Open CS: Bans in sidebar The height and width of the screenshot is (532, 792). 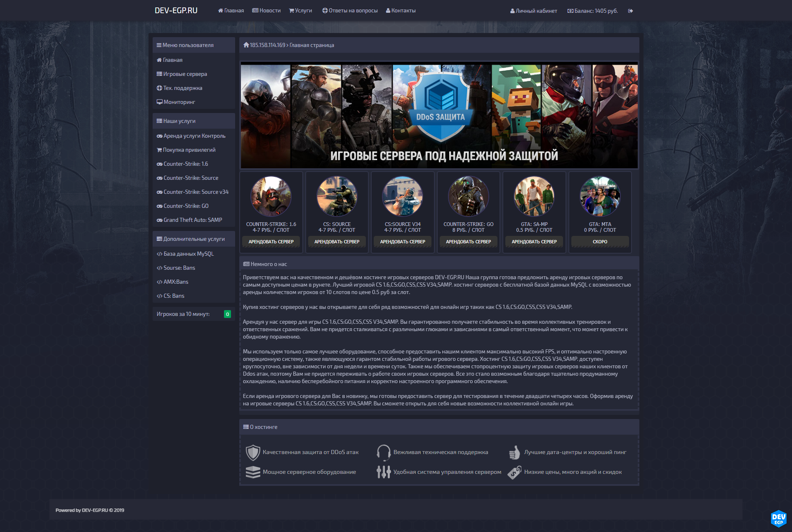[x=194, y=296]
